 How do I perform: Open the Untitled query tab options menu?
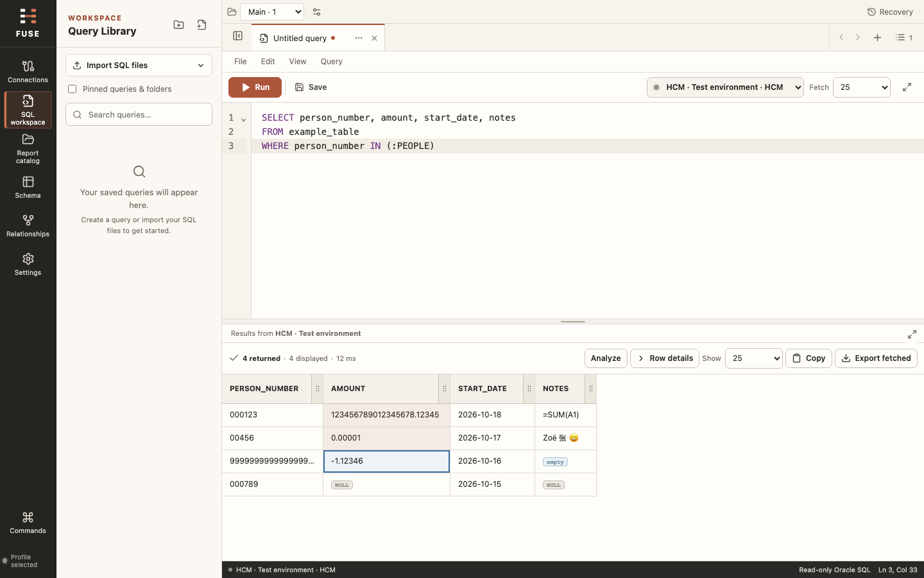358,38
